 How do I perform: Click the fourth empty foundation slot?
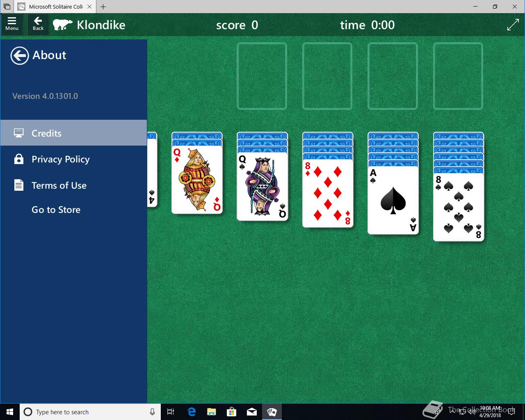[x=458, y=76]
